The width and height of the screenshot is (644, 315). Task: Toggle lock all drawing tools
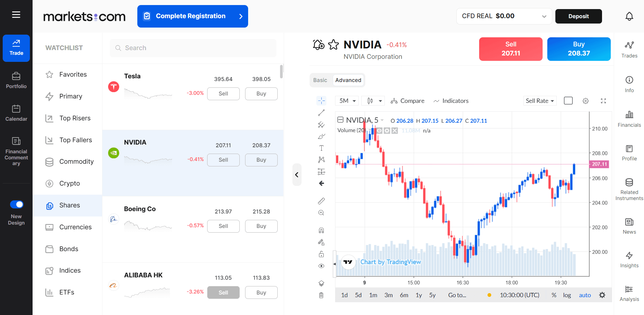pos(321,254)
